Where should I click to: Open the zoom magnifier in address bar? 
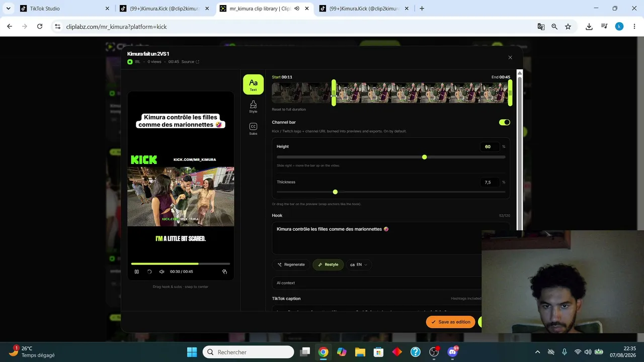pos(554,27)
